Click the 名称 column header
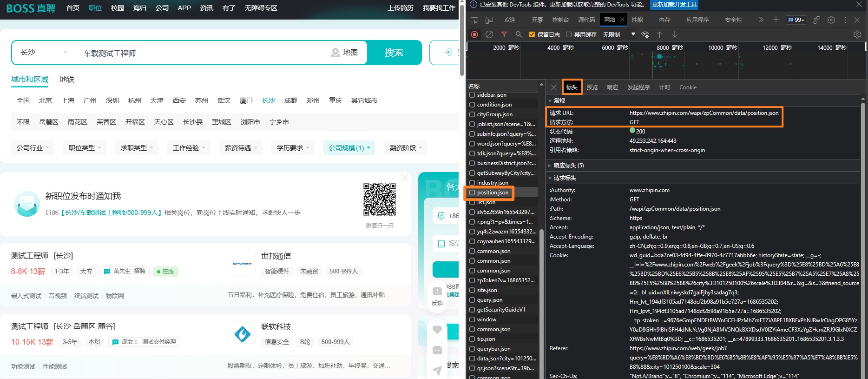The width and height of the screenshot is (868, 379). [503, 86]
